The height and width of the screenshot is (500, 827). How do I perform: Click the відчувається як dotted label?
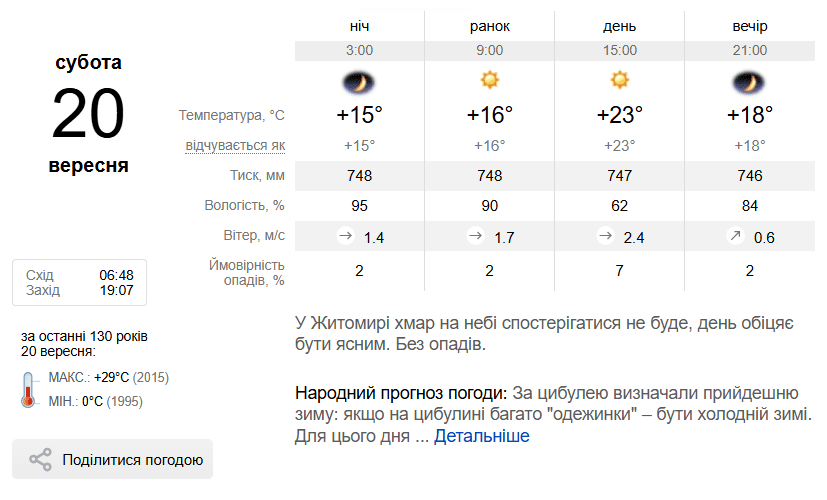235,146
